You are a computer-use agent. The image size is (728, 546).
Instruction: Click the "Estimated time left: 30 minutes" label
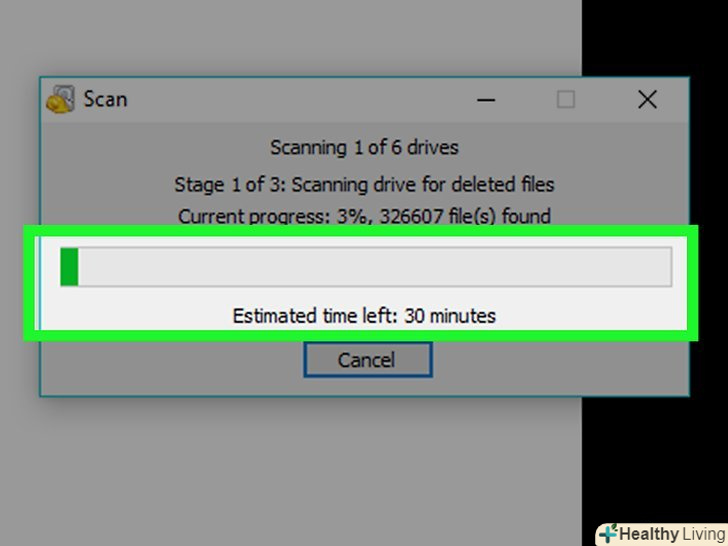pyautogui.click(x=364, y=316)
